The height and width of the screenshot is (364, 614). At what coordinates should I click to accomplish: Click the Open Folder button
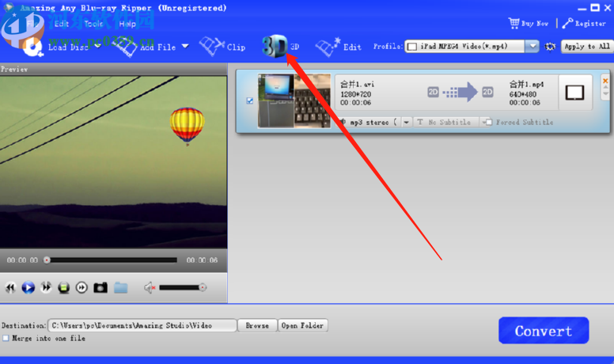pos(303,325)
